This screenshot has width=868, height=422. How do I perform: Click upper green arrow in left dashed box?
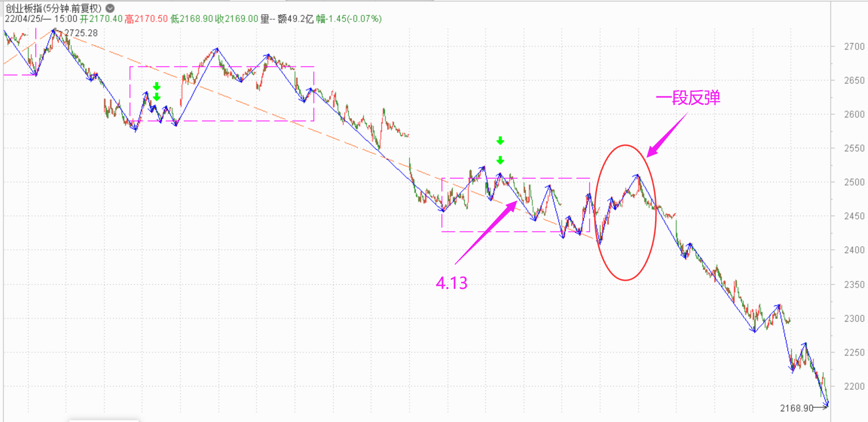click(157, 86)
